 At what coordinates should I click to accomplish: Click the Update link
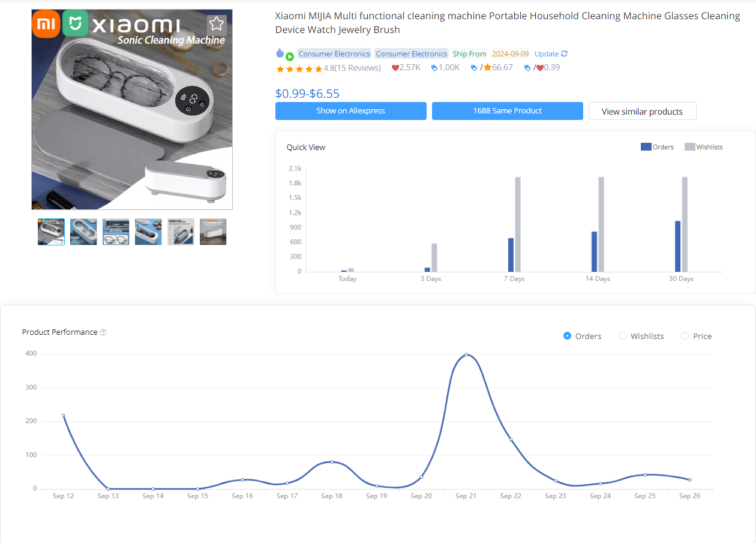pos(547,53)
